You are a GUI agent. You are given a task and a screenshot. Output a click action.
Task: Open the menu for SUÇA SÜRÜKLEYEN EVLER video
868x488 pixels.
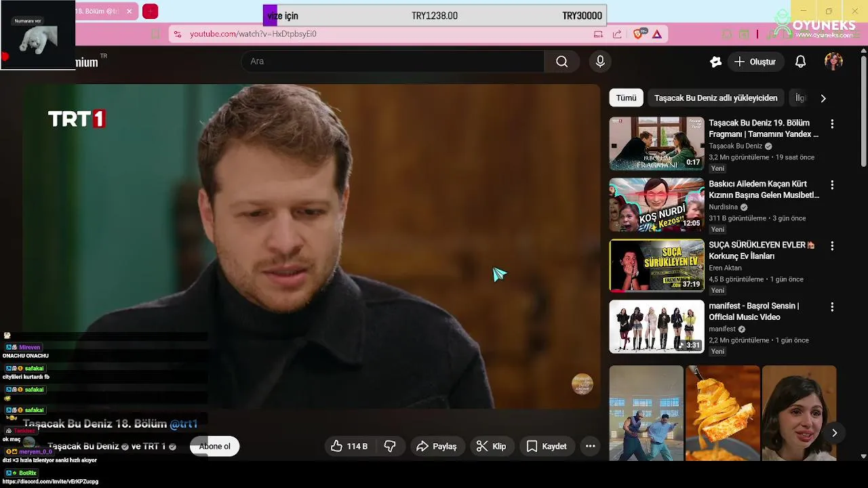point(832,246)
